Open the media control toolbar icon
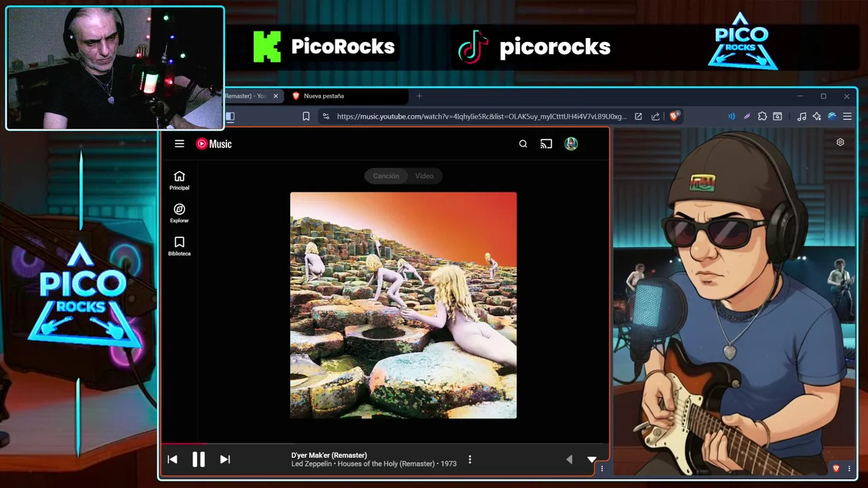868x488 pixels. [x=778, y=117]
